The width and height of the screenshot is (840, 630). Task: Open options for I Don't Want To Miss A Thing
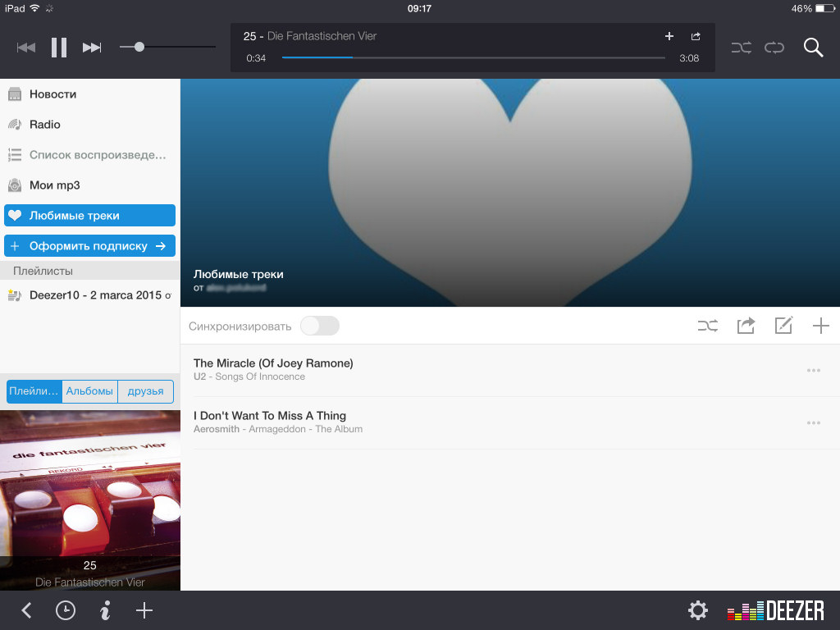point(814,422)
